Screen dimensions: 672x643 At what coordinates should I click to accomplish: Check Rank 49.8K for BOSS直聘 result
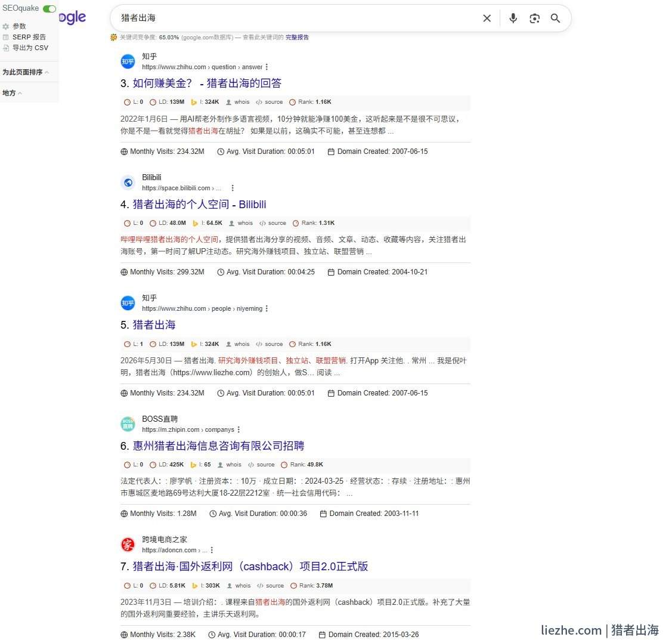coord(302,465)
